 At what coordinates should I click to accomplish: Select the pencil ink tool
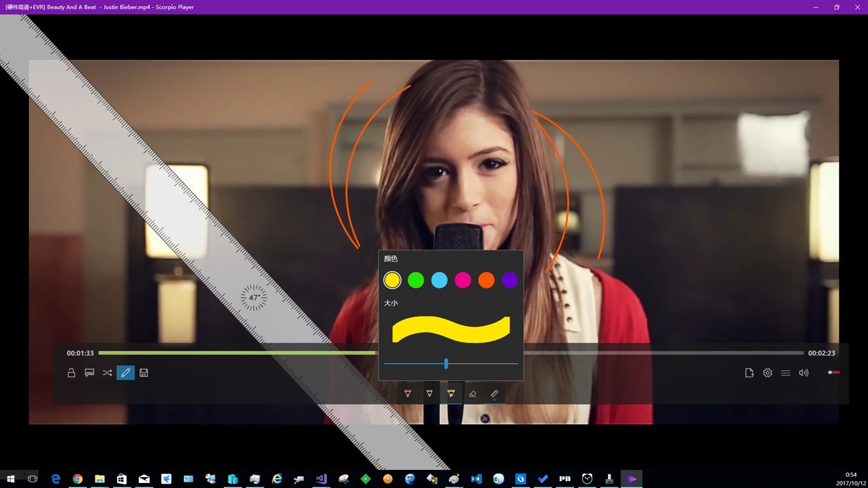click(429, 394)
